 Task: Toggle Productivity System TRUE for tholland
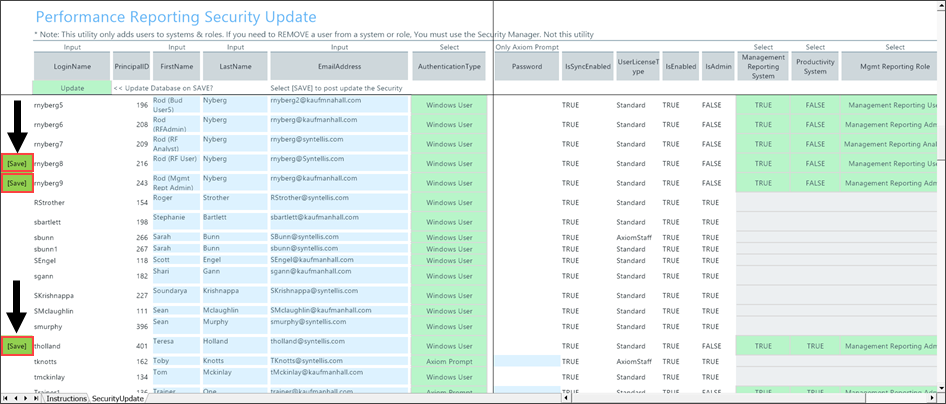click(x=815, y=346)
